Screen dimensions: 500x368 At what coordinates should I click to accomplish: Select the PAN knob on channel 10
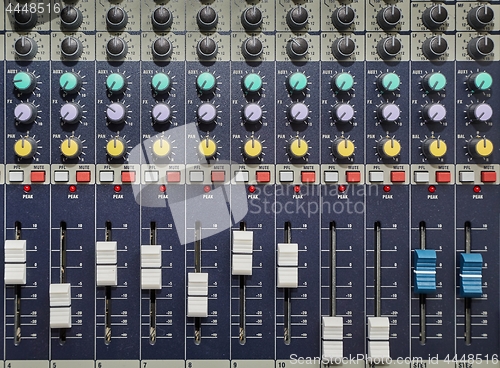coord(298,148)
